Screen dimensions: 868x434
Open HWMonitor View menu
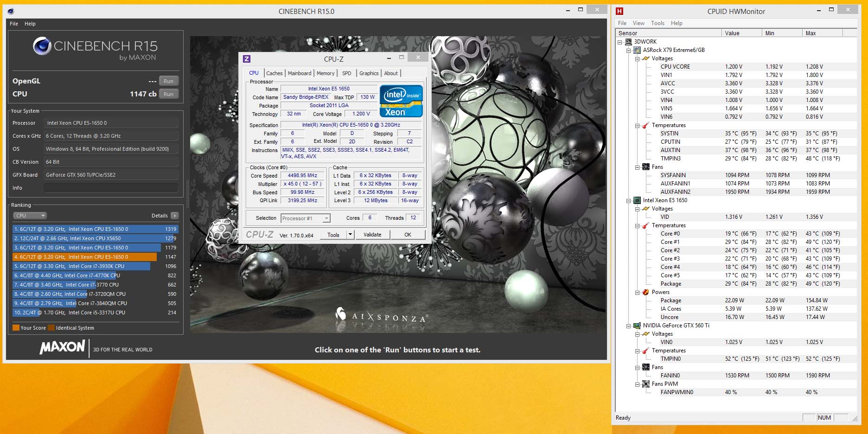[x=638, y=23]
